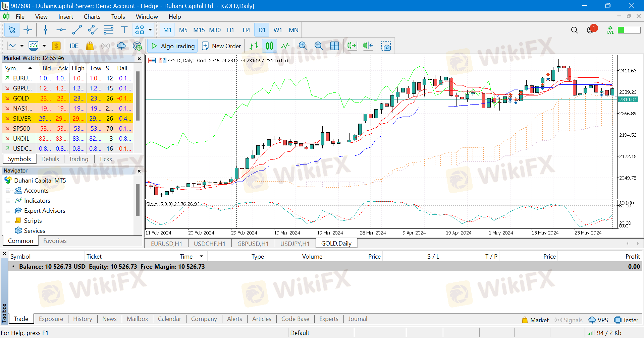Open the search magnifier icon
The image size is (644, 338).
click(574, 30)
